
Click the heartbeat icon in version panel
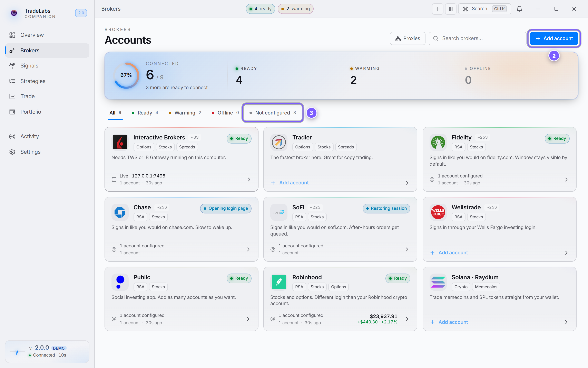click(17, 352)
